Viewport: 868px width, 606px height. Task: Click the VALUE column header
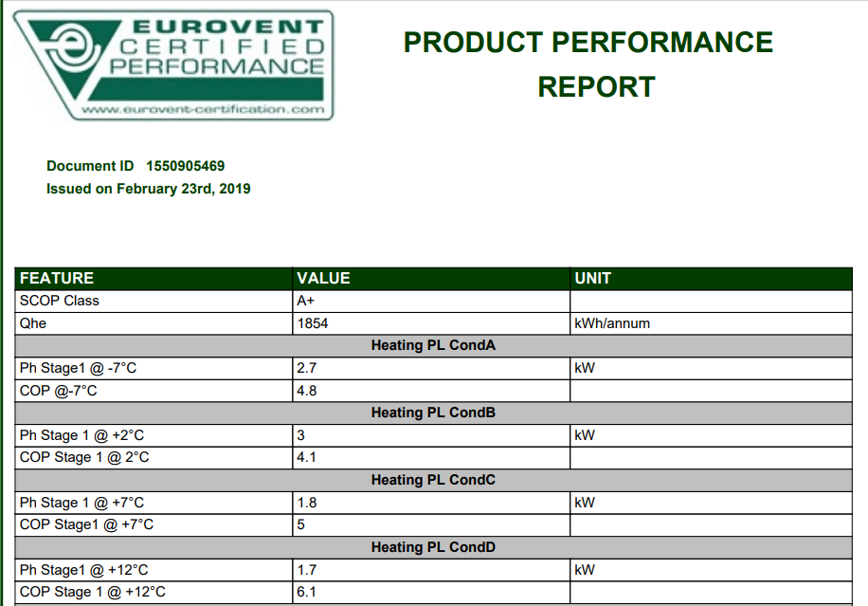431,278
